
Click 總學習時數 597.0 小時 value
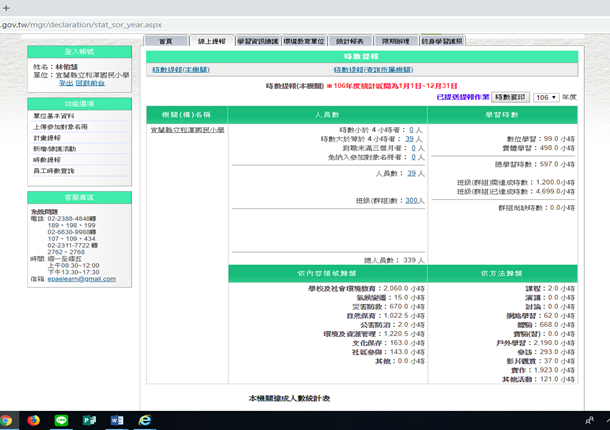point(535,165)
